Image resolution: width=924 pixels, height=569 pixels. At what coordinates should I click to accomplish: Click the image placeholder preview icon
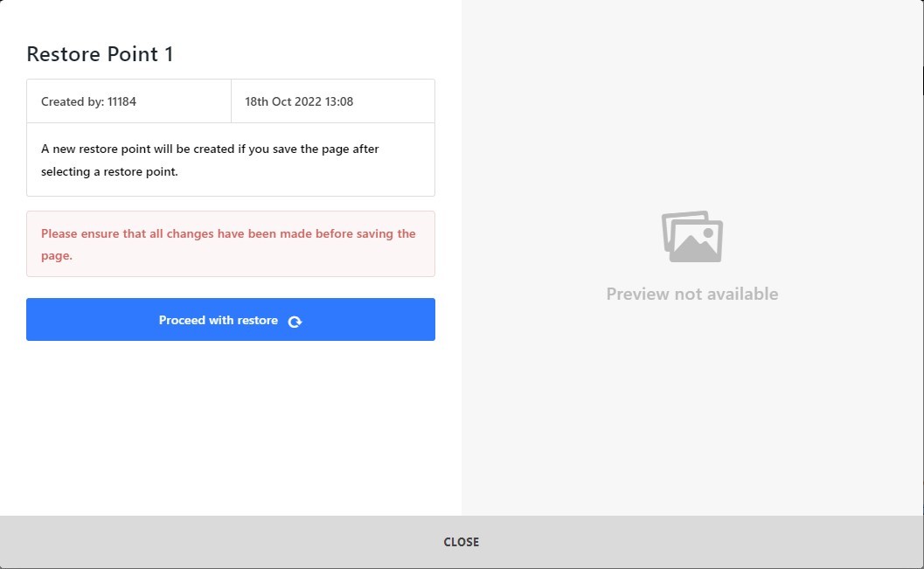tap(692, 237)
